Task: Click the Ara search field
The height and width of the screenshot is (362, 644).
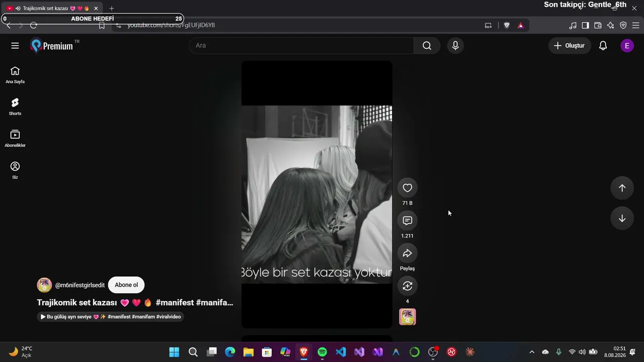Action: 301,46
